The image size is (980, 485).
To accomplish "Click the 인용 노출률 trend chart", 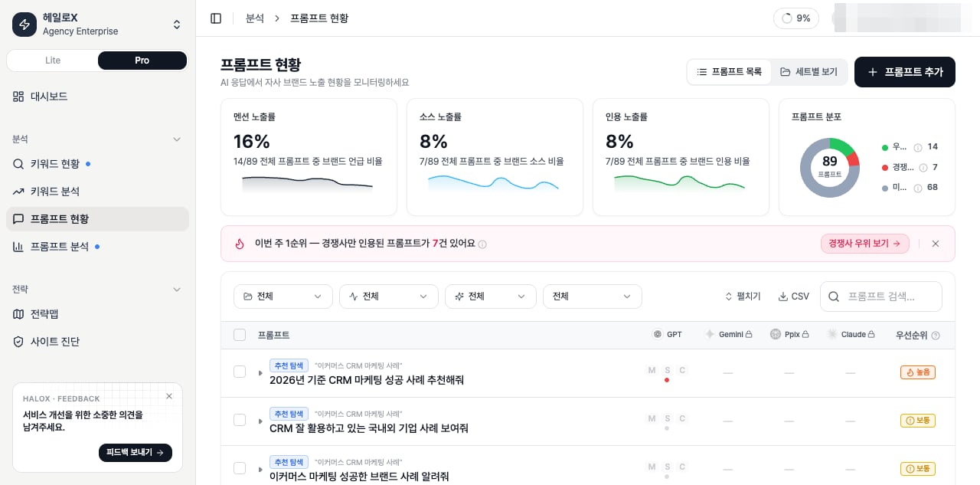I will coord(679,184).
